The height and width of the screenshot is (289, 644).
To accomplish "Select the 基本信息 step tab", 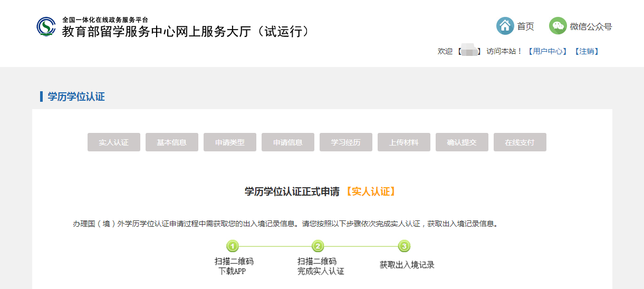I will [x=172, y=142].
